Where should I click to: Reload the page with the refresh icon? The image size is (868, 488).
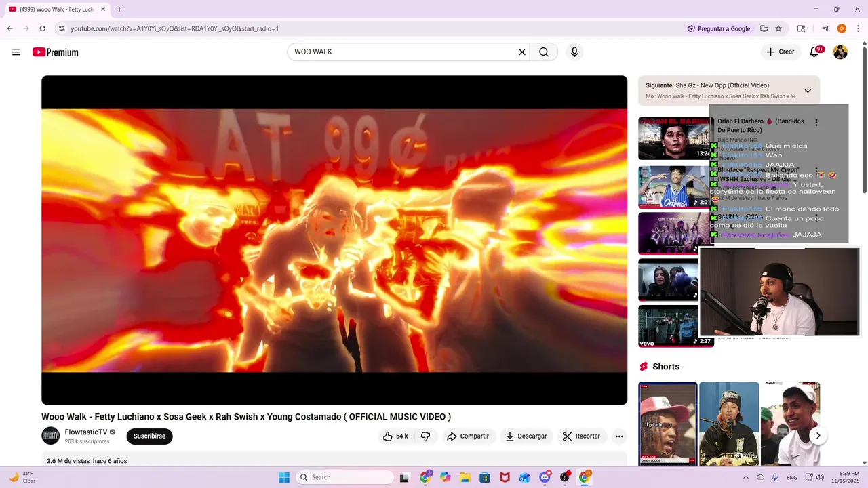coord(42,28)
